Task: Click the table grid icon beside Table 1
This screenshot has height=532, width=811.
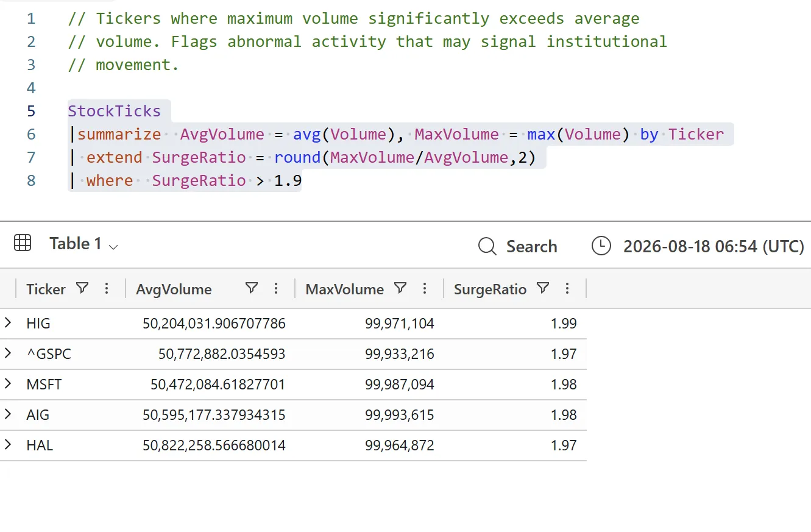Action: (x=23, y=243)
